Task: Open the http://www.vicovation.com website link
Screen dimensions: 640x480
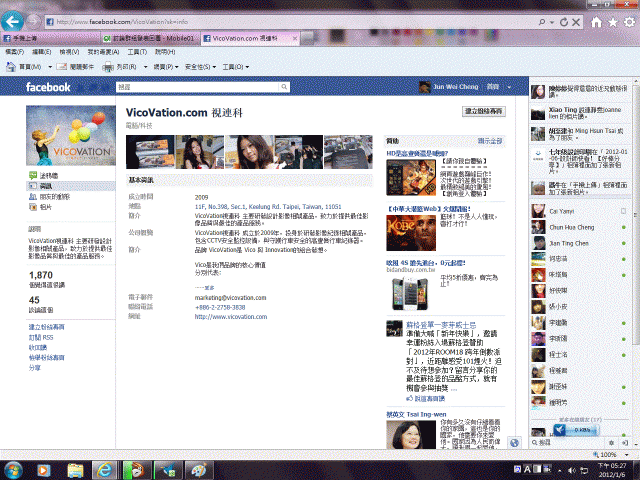Action: coord(231,316)
